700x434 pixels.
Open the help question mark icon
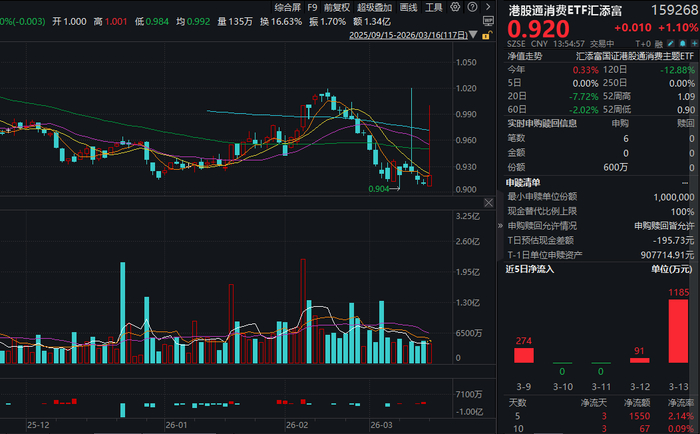(x=472, y=7)
